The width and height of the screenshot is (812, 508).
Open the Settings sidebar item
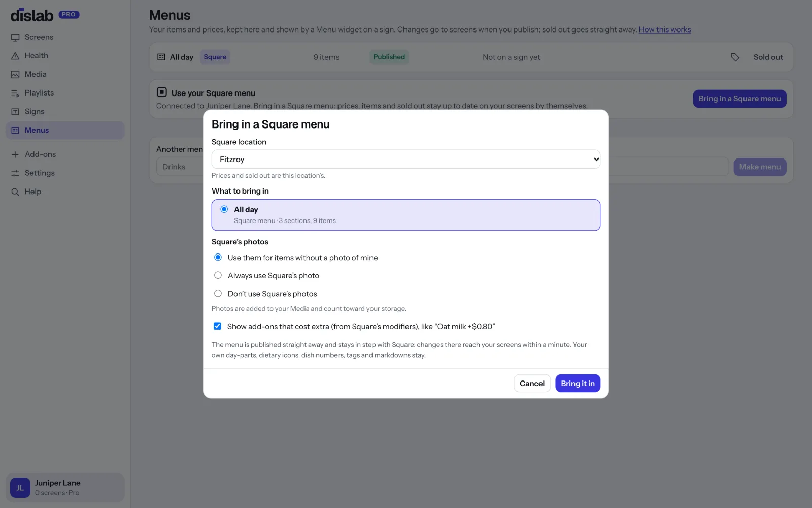coord(65,173)
